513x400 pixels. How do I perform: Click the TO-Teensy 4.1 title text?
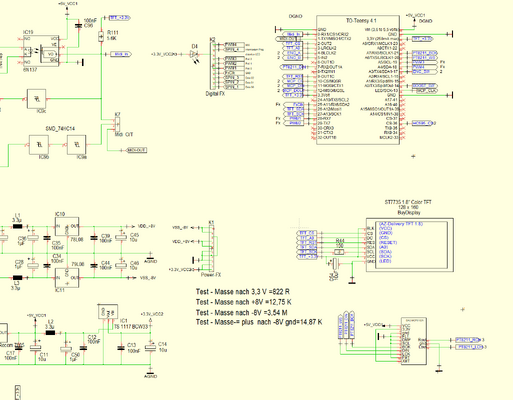point(361,20)
